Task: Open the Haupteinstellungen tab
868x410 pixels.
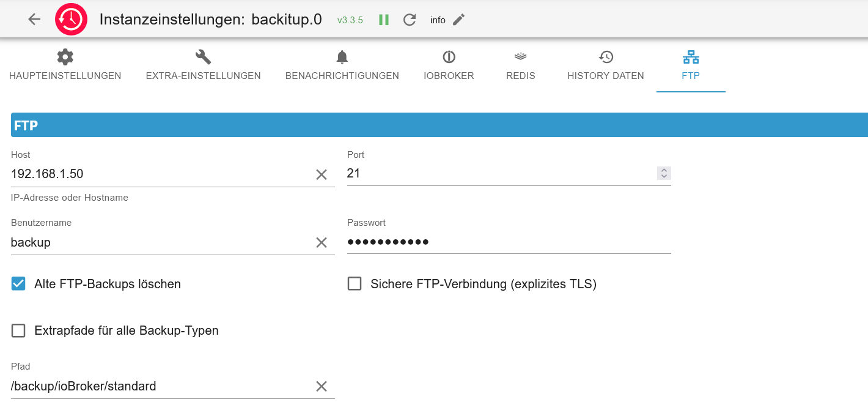Action: [65, 66]
